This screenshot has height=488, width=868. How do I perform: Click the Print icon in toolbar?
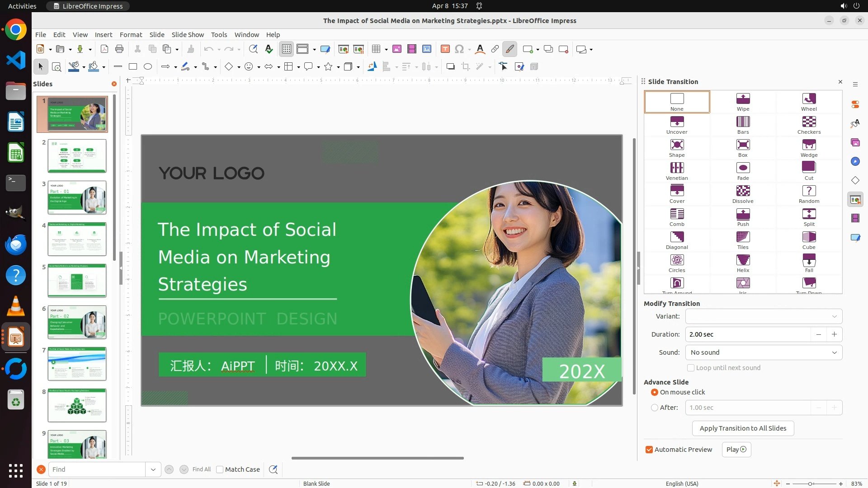(x=119, y=49)
